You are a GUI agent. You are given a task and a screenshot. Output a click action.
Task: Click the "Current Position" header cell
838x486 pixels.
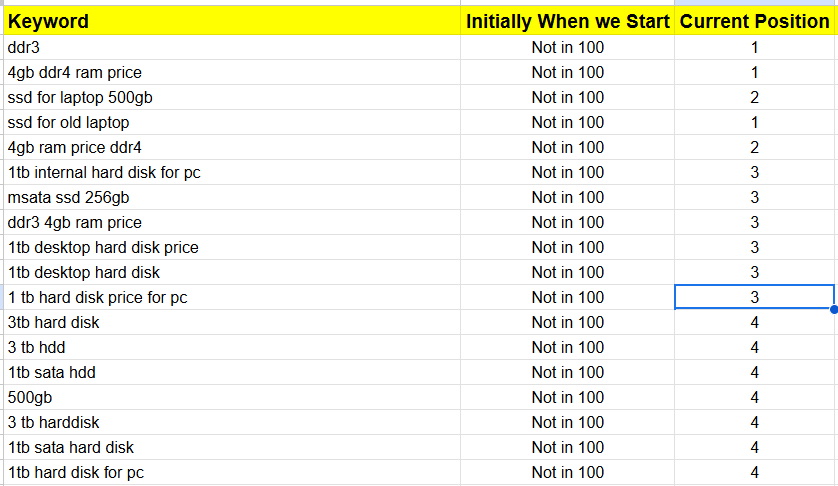click(x=754, y=21)
